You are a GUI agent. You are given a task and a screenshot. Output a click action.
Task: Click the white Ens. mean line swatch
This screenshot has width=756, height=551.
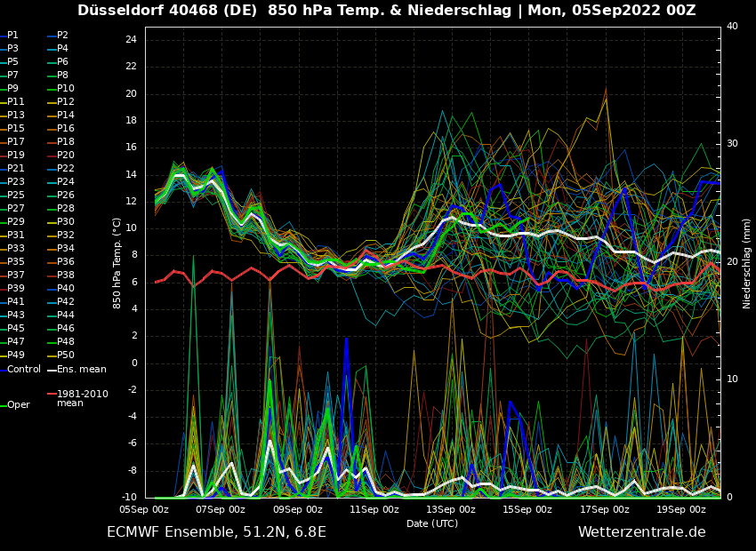coord(52,370)
